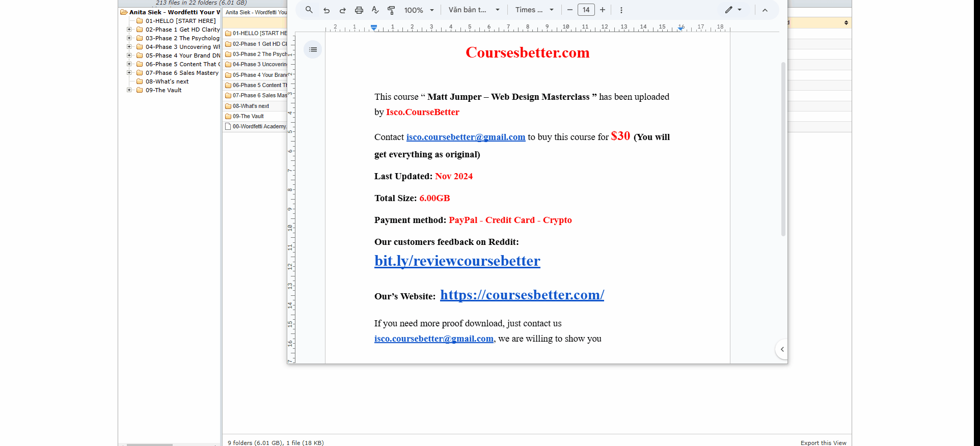980x446 pixels.
Task: Click the 09-The Vault folder icon in file list
Action: pyautogui.click(x=228, y=117)
